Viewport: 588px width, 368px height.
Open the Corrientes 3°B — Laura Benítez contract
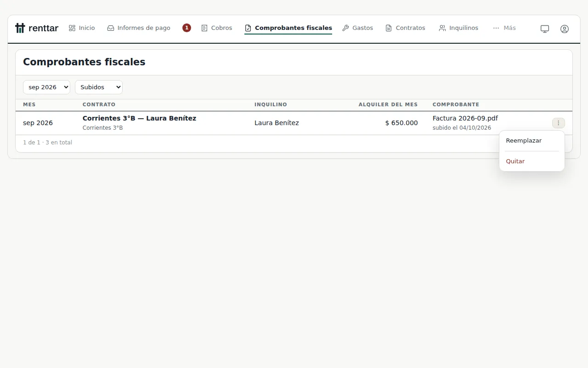[x=139, y=118]
